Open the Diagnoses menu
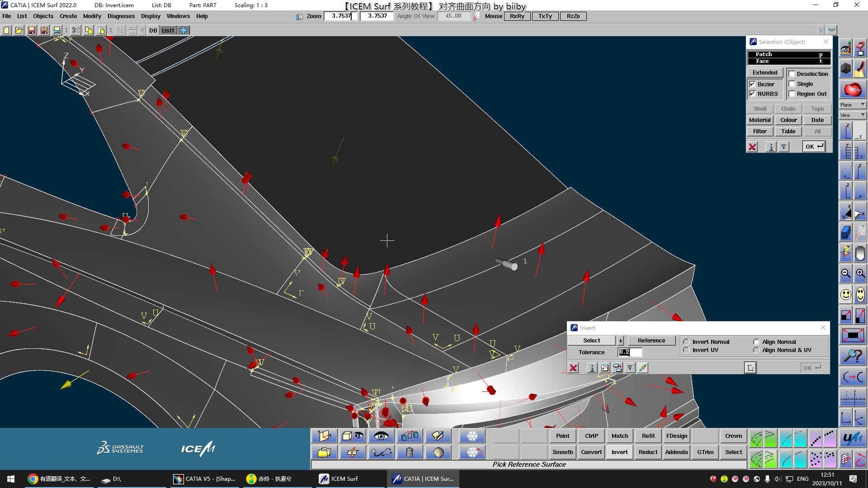868x488 pixels. coord(121,16)
